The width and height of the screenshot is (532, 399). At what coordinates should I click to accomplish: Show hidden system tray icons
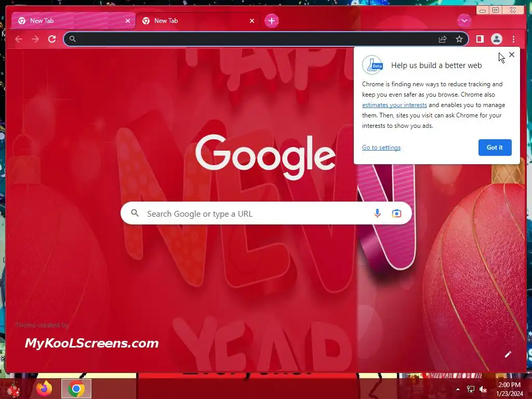coord(458,389)
